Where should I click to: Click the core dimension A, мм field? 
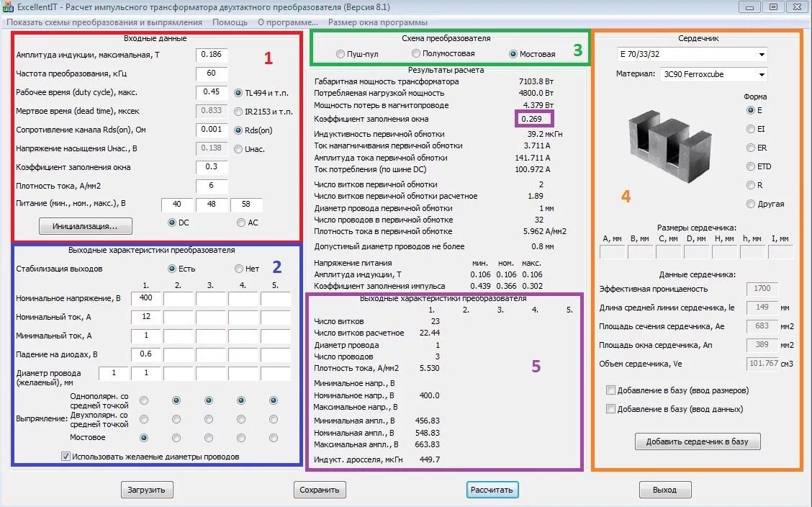tap(612, 251)
